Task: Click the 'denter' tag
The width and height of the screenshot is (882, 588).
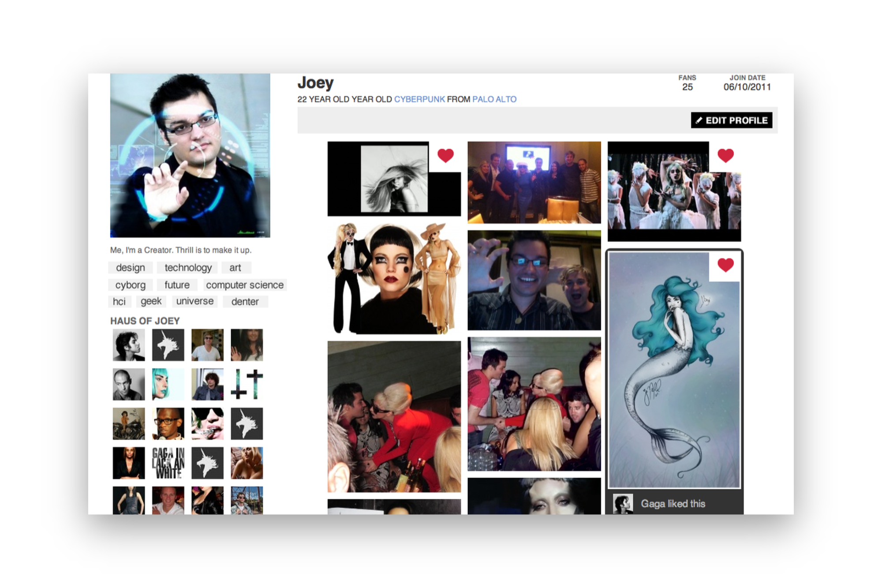Action: pos(245,302)
